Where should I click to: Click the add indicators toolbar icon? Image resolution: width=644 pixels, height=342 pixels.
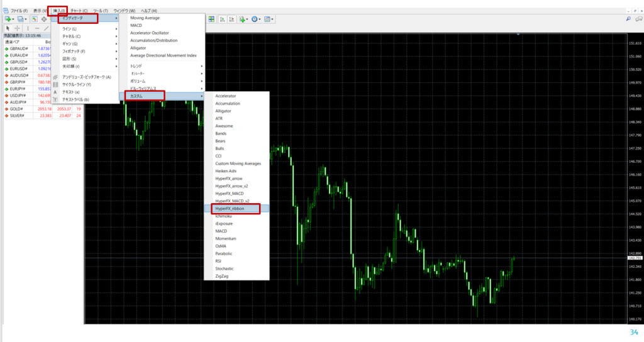pos(242,19)
